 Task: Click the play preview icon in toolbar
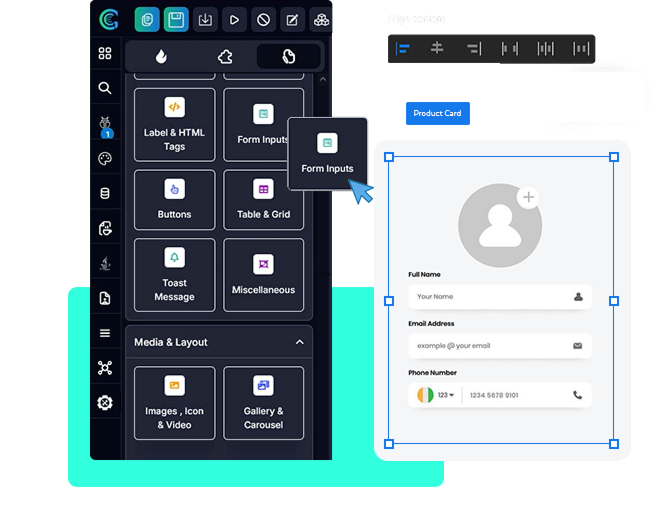(234, 19)
